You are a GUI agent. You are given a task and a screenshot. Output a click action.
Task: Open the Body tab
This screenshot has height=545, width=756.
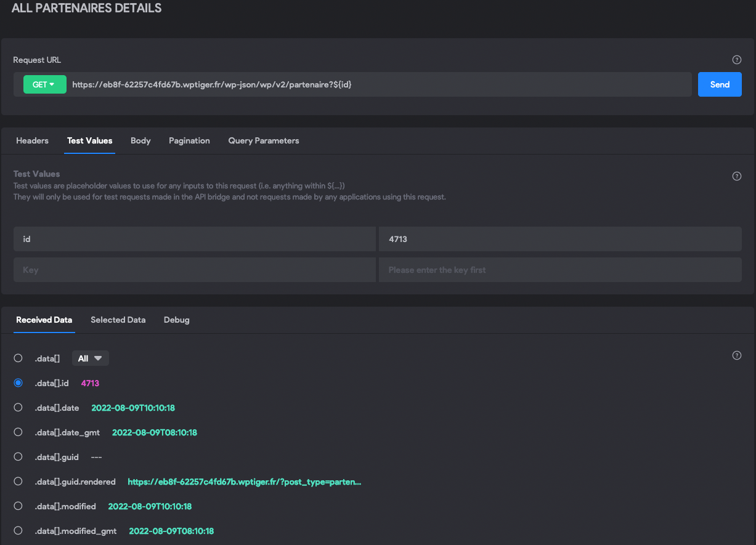pos(140,141)
